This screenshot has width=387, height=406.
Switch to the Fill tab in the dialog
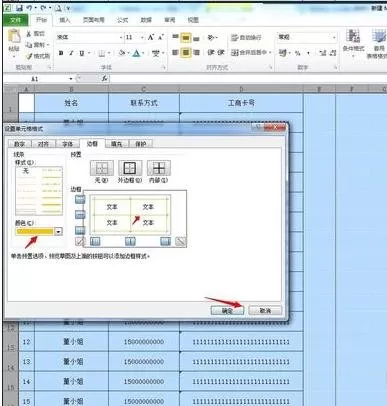116,144
